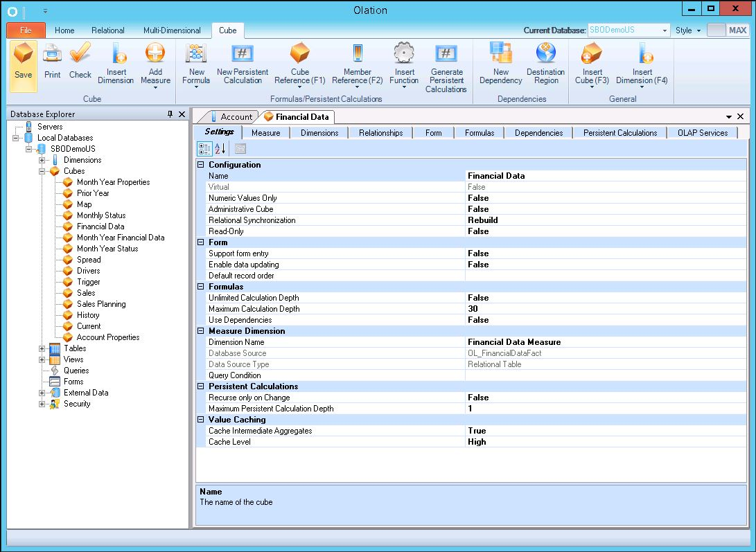
Task: Switch property grid to categorized view
Action: [205, 148]
